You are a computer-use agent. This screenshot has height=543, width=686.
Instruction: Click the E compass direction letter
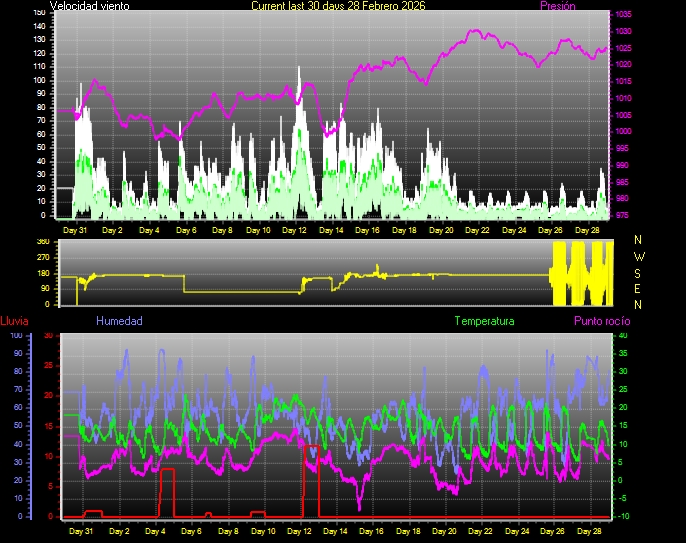coord(639,288)
